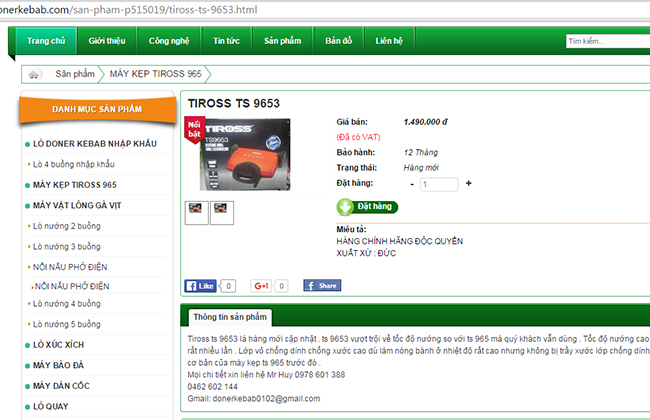Open the Trang chủ menu item
650x420 pixels.
tap(46, 41)
